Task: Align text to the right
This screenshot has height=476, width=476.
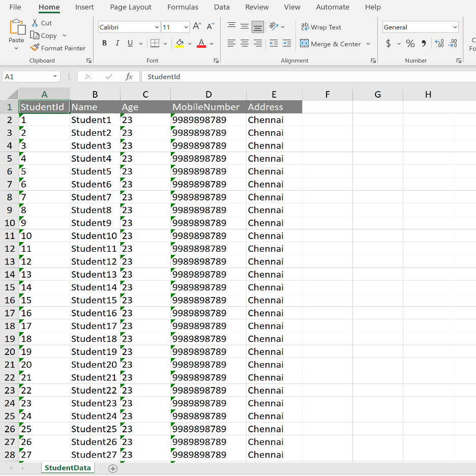Action: (x=258, y=43)
